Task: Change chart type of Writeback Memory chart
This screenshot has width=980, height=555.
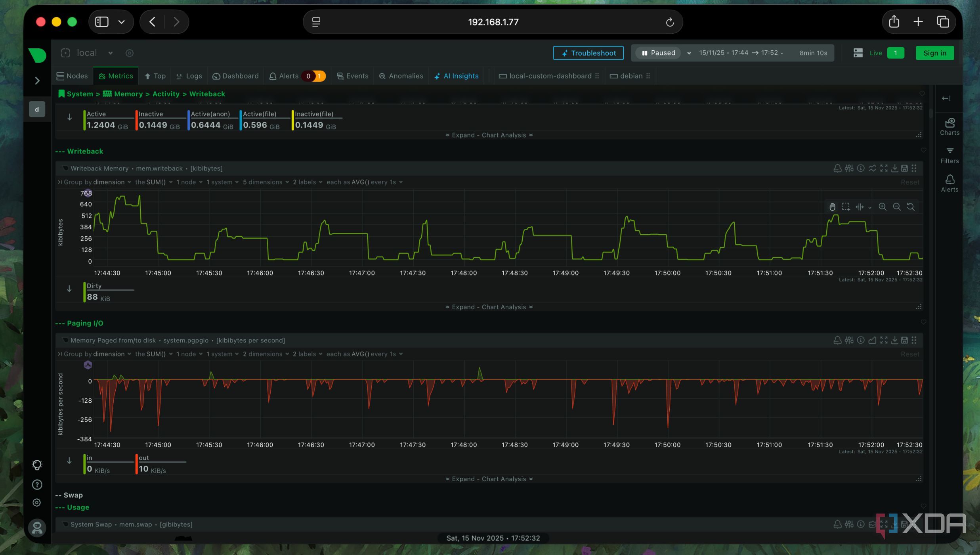Action: point(872,168)
